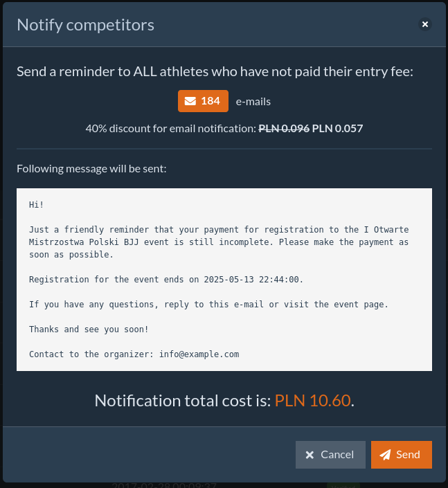
Task: Click the "Following message will be sent:" label
Action: (91, 168)
